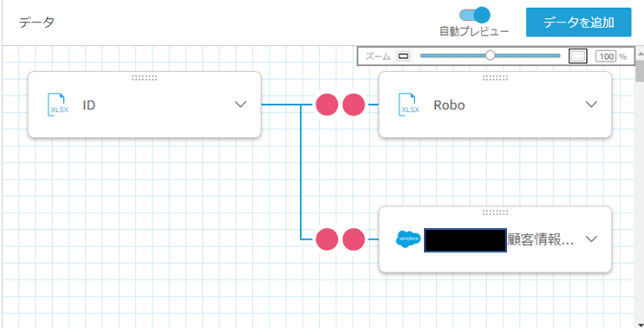Click left join circle for 顧客情報 link
Image resolution: width=644 pixels, height=328 pixels.
point(327,239)
